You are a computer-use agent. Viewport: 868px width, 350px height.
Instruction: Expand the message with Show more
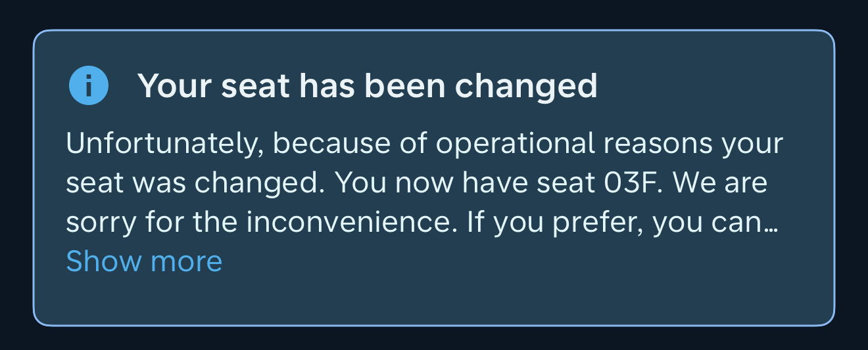coord(144,261)
